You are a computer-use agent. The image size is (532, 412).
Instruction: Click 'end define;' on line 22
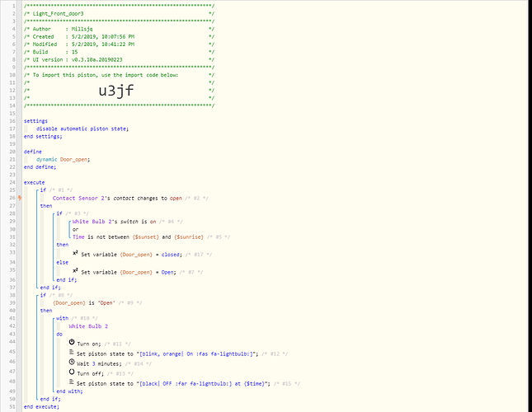point(40,167)
